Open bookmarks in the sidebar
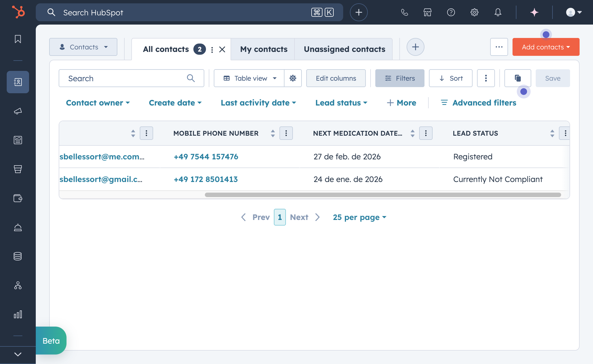The height and width of the screenshot is (364, 593). coord(18,39)
